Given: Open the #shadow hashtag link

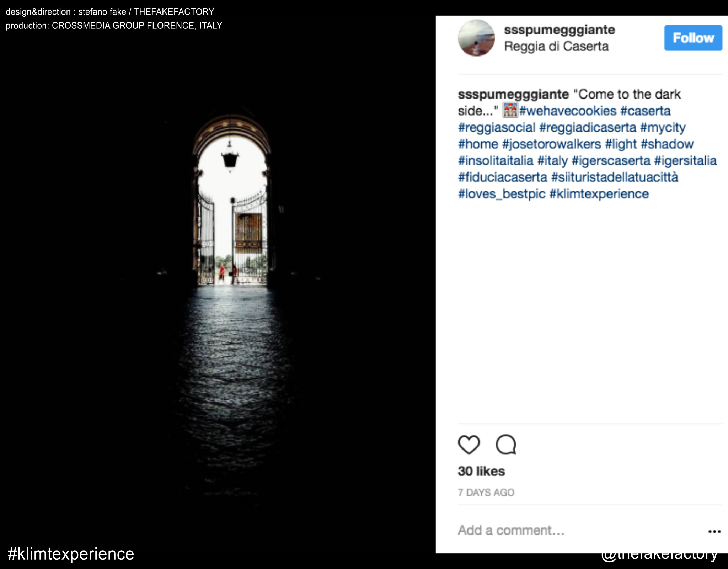Looking at the screenshot, I should click(x=667, y=144).
